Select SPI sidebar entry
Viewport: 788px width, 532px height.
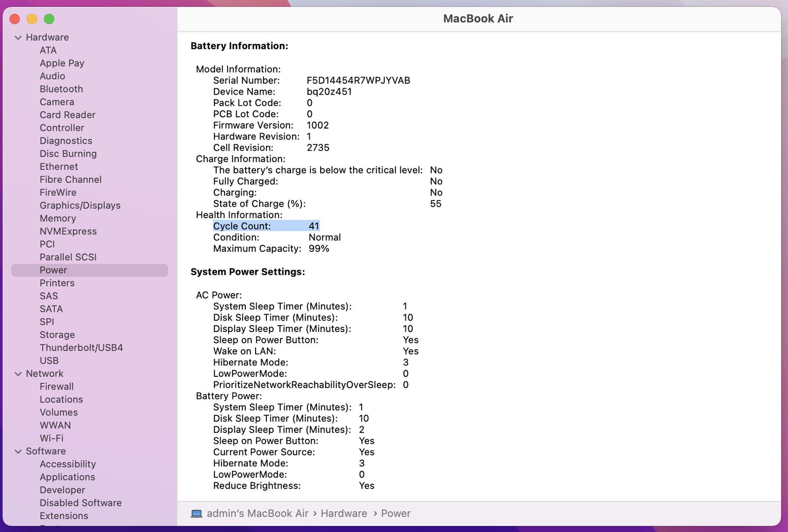pos(47,322)
